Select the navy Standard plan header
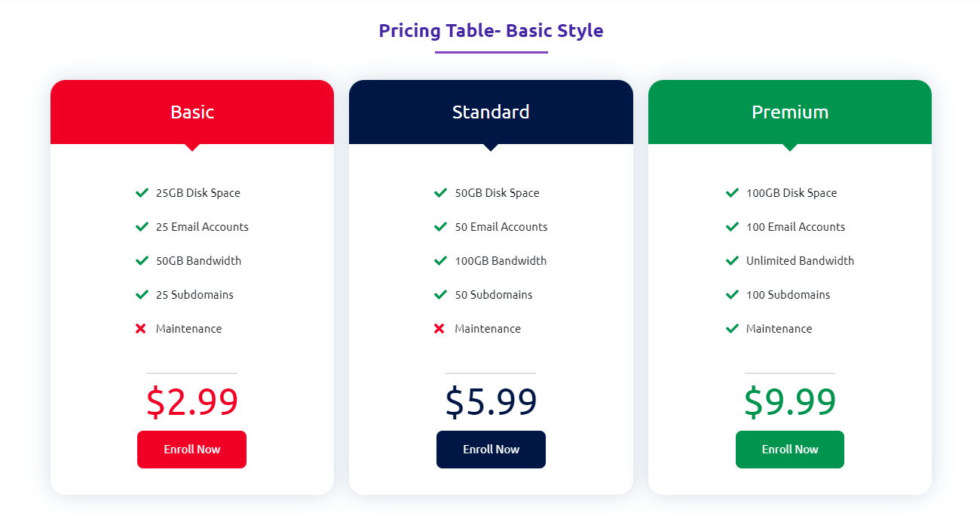This screenshot has width=980, height=528. [x=491, y=112]
